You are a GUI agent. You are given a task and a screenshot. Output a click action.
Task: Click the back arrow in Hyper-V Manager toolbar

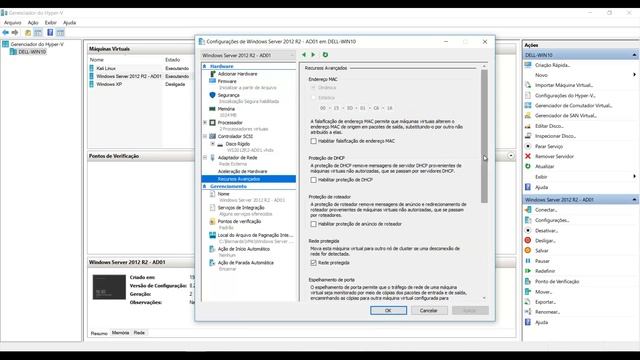5,33
